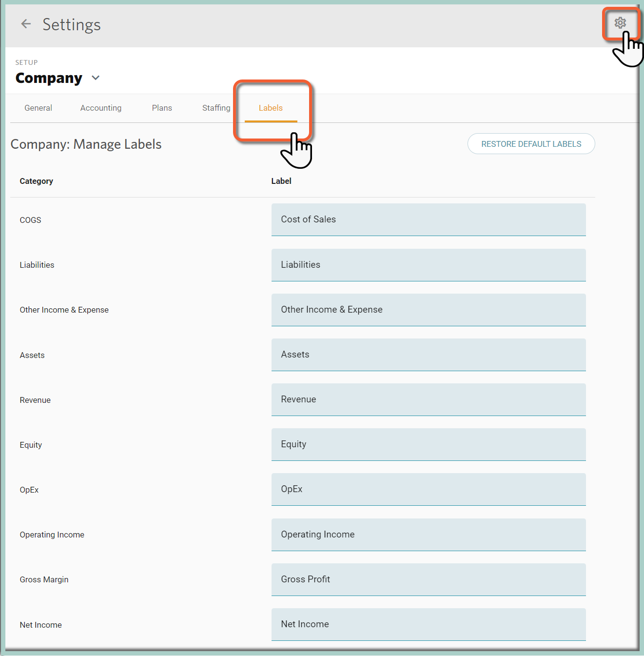Click into the Assets label field
Viewport: 644px width, 656px height.
click(429, 355)
